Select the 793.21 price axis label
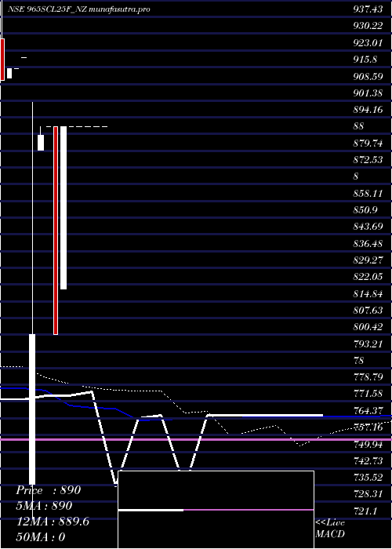 (368, 344)
